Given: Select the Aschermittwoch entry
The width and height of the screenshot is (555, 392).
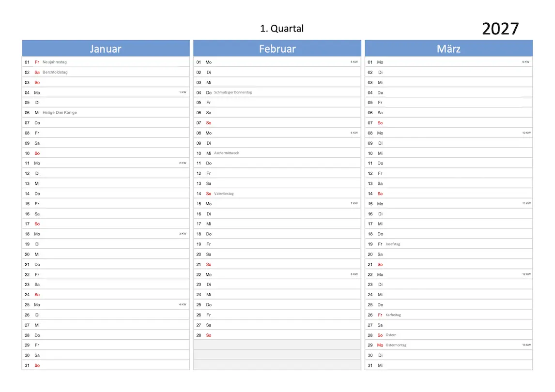Looking at the screenshot, I should pyautogui.click(x=227, y=153).
